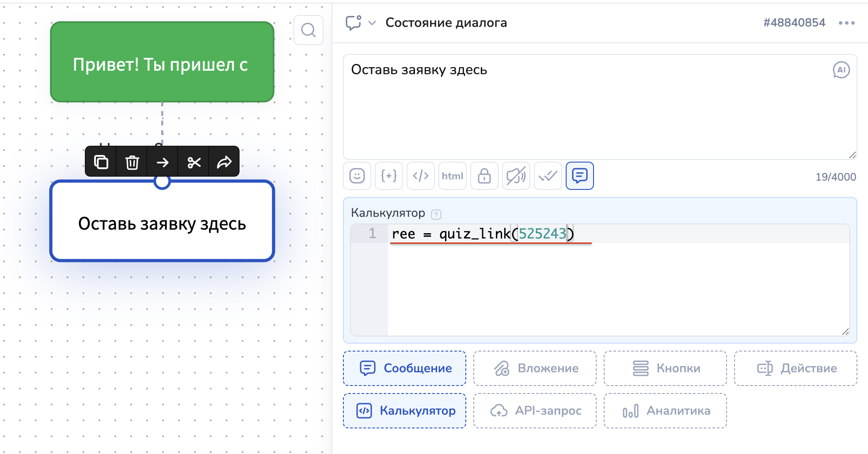Toggle the muted notification sound option
The height and width of the screenshot is (454, 868).
tap(516, 176)
